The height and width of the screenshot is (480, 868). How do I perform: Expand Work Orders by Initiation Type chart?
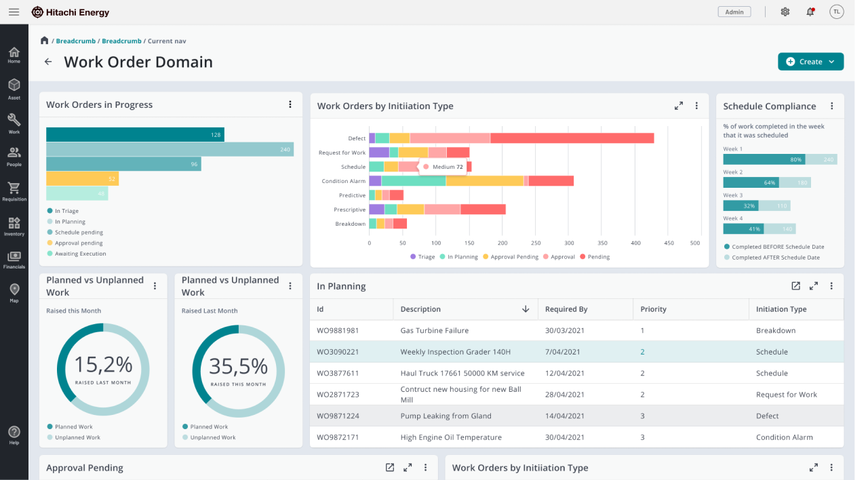(678, 106)
